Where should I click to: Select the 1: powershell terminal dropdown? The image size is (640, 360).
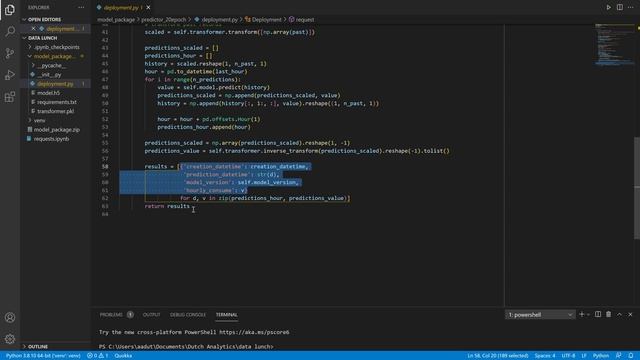(x=540, y=315)
